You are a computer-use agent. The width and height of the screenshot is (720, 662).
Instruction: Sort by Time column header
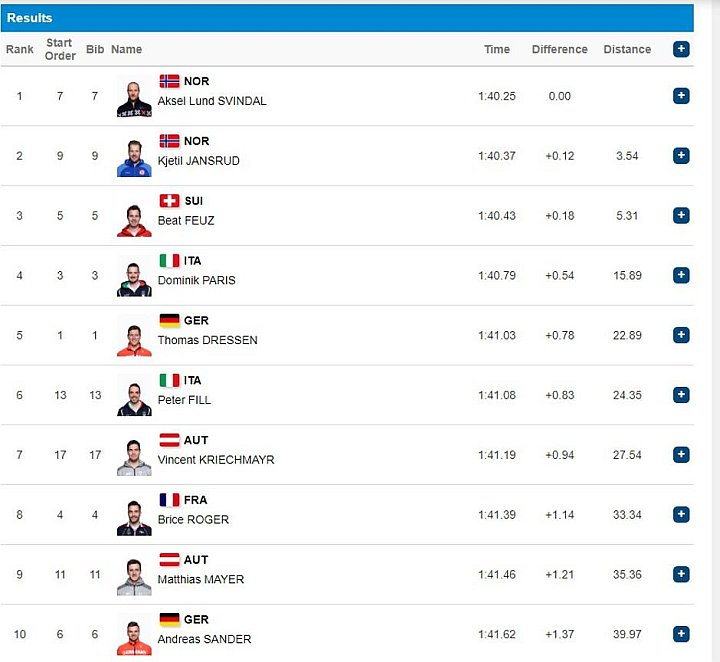(497, 49)
